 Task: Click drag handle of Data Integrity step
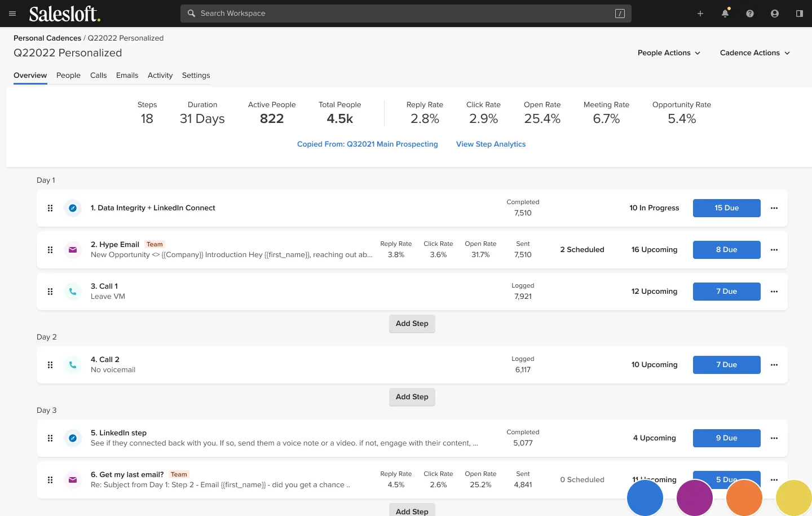click(x=50, y=208)
